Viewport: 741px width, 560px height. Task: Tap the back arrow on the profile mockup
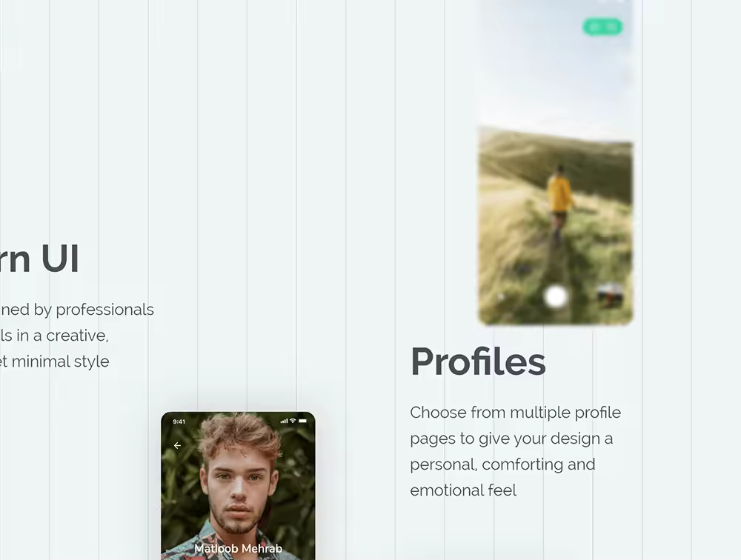(177, 446)
